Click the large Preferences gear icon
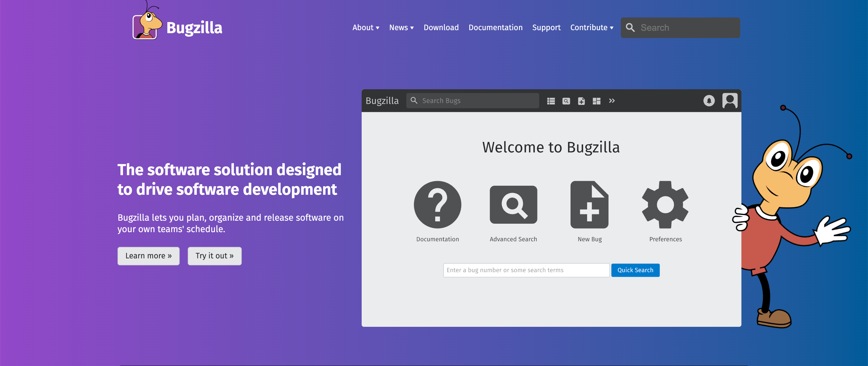This screenshot has width=868, height=366. point(665,205)
